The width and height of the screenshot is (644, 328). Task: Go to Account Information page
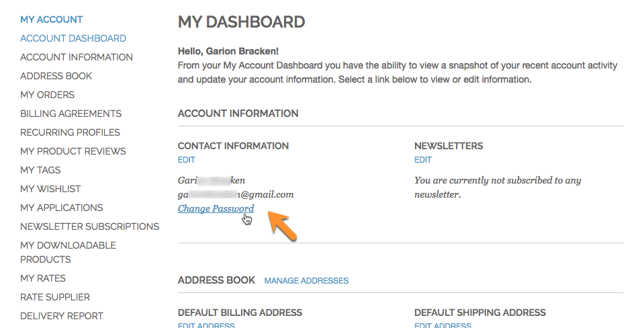pos(77,57)
